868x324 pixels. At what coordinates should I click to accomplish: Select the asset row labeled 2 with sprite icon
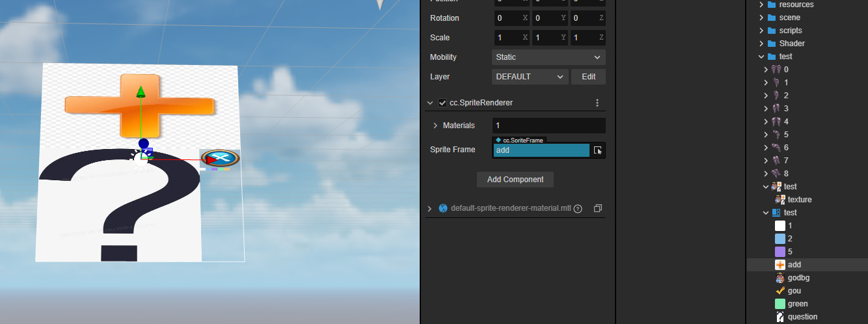point(807,96)
